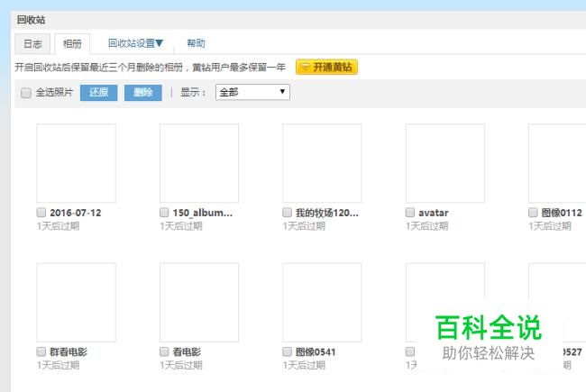Check the avatar album checkbox
Image resolution: width=586 pixels, height=392 pixels.
(410, 213)
